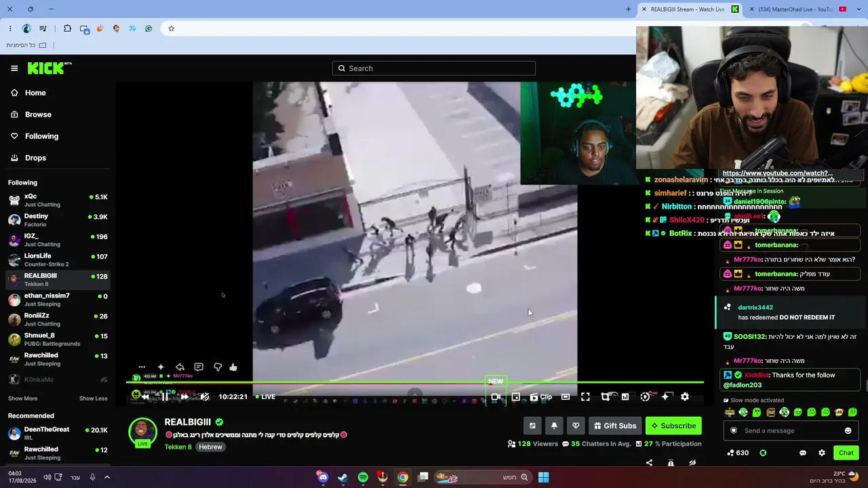The image size is (868, 488).
Task: Open the Chrome extensions puzzle icon
Action: (x=67, y=28)
